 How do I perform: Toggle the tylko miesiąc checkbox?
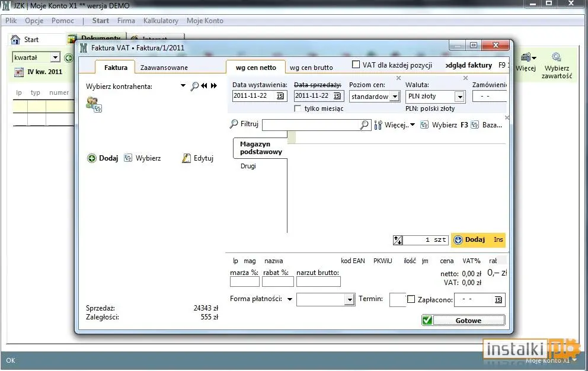[298, 108]
